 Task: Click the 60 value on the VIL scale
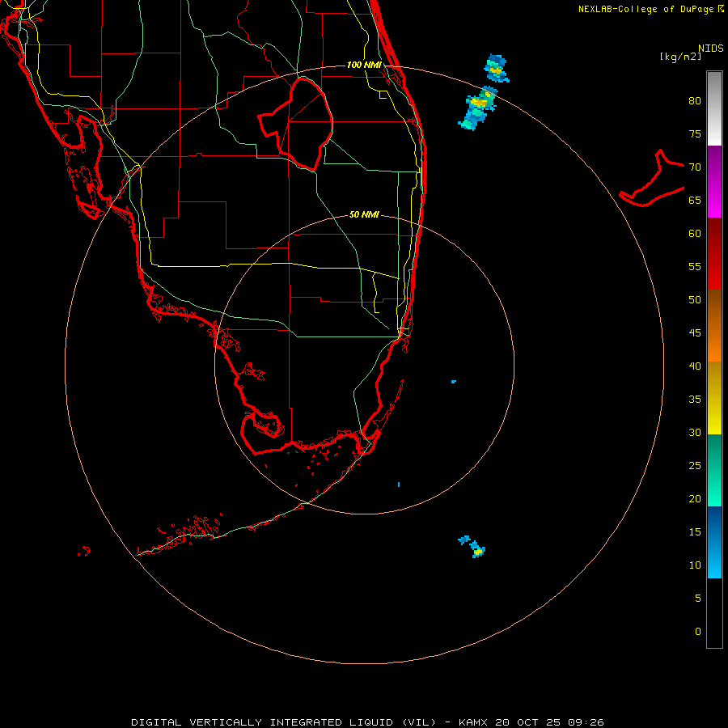[695, 234]
